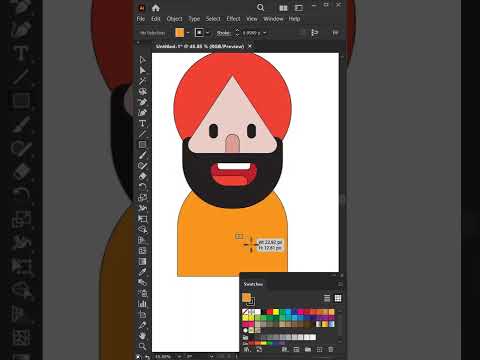Open the View menu

pos(252,19)
